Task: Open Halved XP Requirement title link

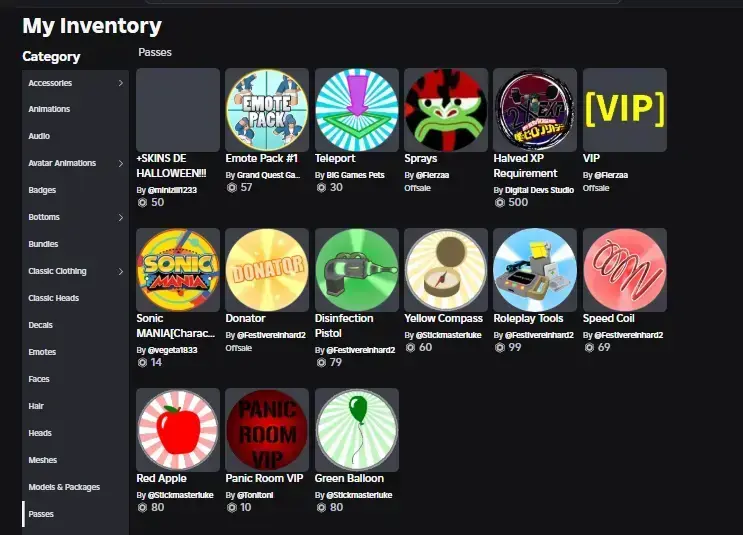Action: point(525,166)
